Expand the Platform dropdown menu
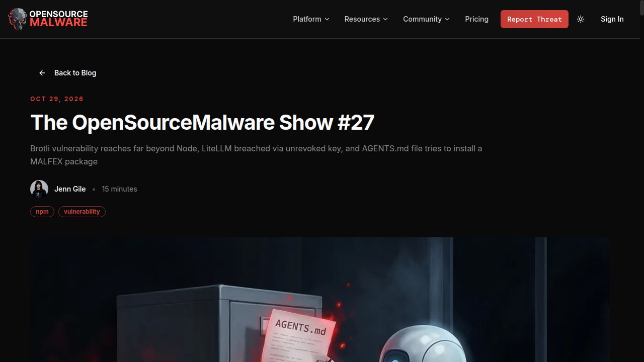The image size is (644, 362). click(311, 19)
